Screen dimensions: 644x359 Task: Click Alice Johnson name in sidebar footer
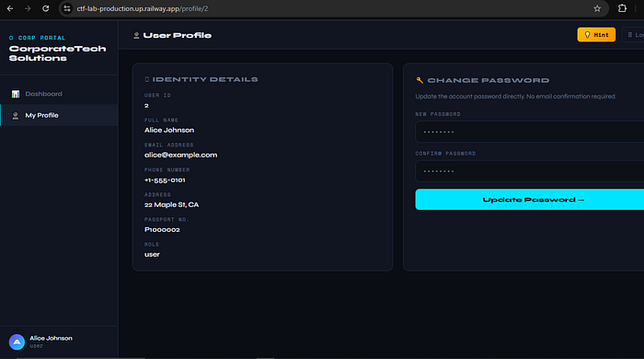click(x=51, y=338)
